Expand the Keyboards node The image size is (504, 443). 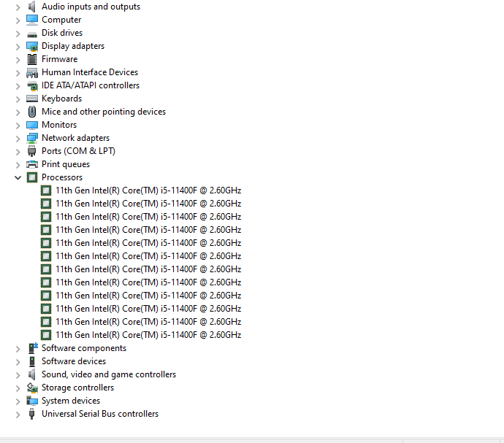click(18, 99)
